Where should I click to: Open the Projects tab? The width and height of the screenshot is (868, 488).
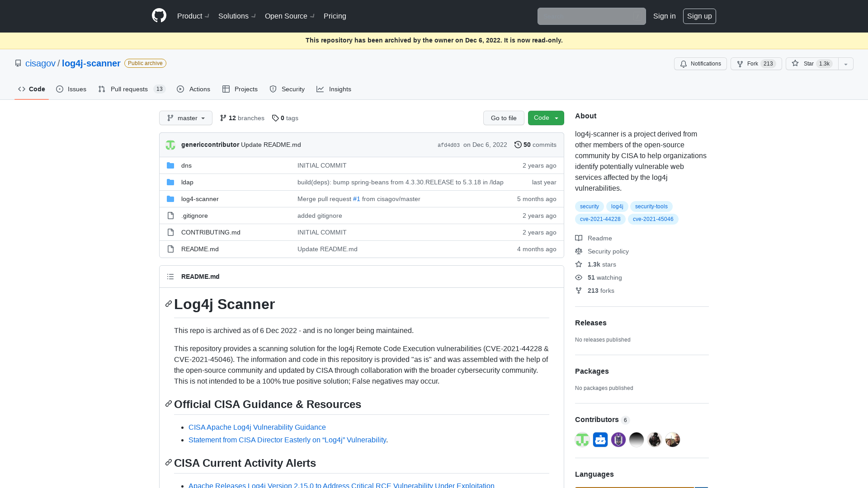pyautogui.click(x=240, y=89)
